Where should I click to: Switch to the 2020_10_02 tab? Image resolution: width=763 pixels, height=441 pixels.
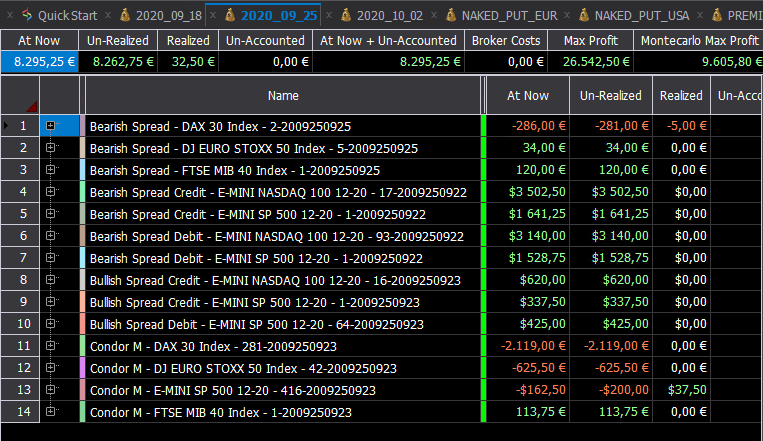coord(390,16)
